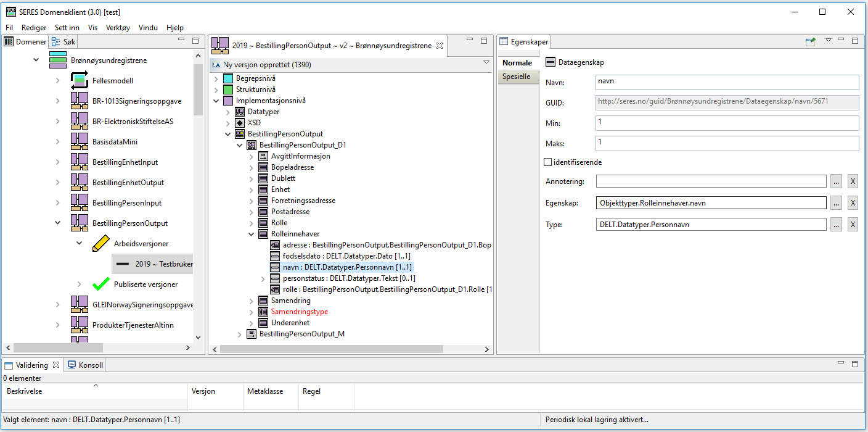Screen dimensions: 868x432
Task: Open Egenskaper view menu triangle
Action: (829, 40)
